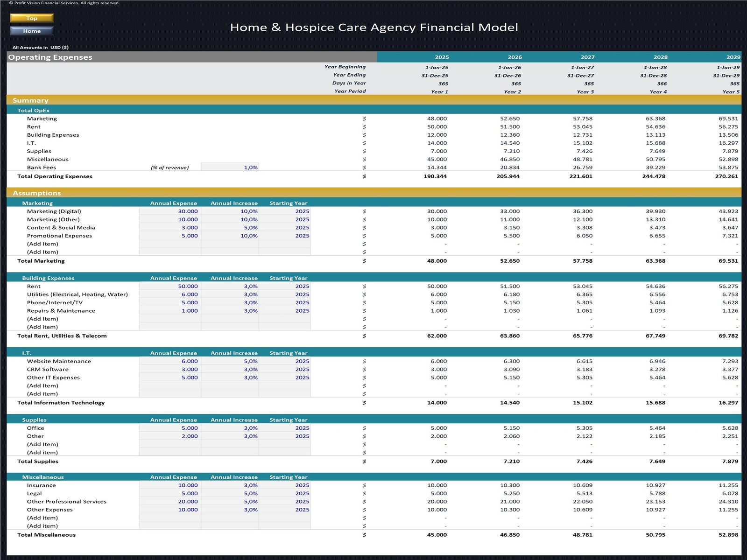Click Website Maintenance annual expense input
The width and height of the screenshot is (747, 560).
click(x=170, y=361)
